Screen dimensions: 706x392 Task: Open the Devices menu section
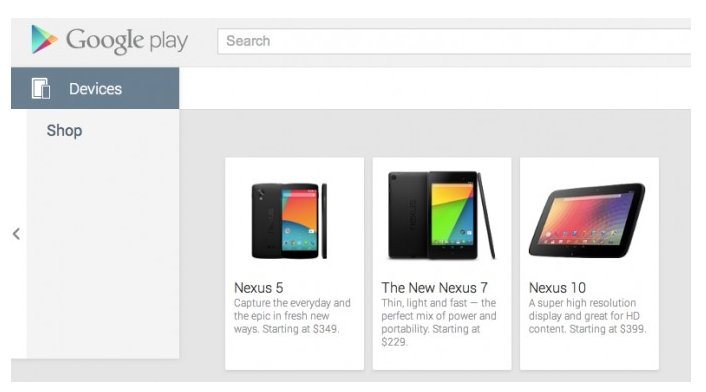tap(95, 88)
